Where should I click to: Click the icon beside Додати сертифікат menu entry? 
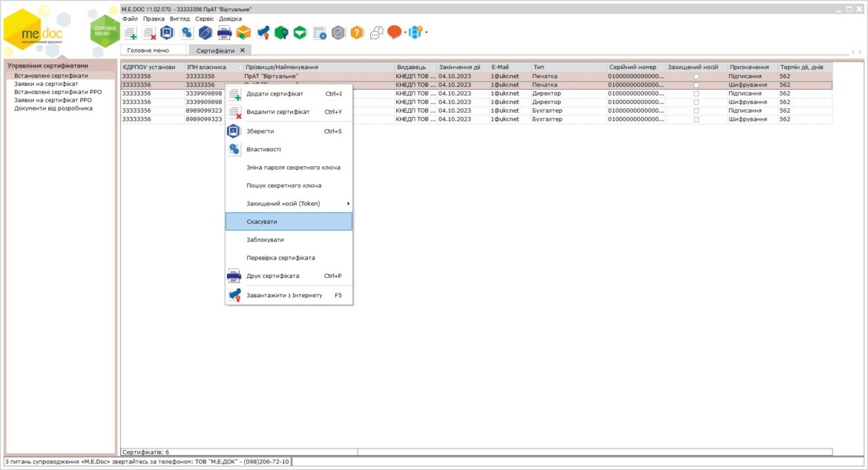click(234, 94)
